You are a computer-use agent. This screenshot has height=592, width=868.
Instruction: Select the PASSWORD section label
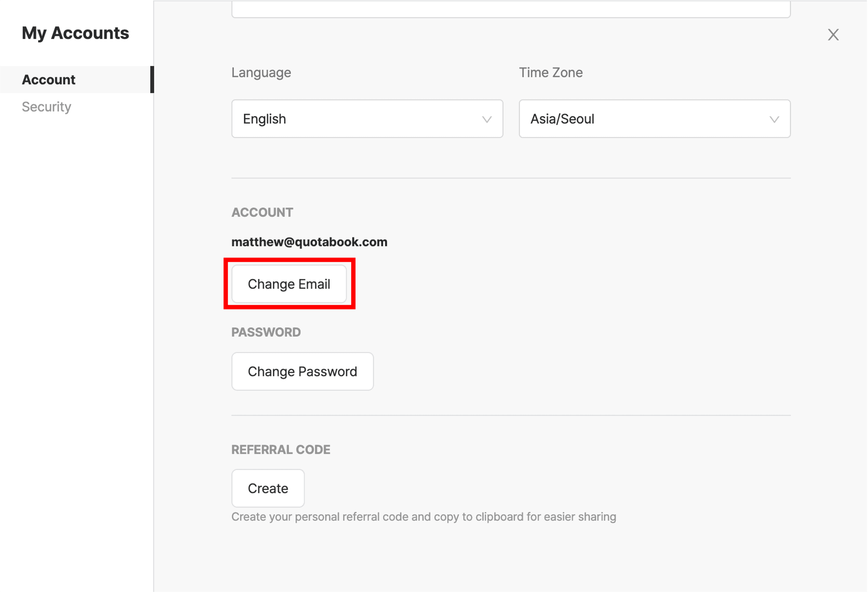click(266, 332)
